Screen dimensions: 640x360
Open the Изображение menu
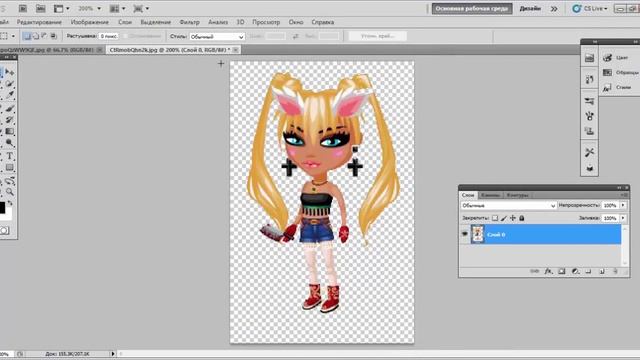click(x=89, y=22)
